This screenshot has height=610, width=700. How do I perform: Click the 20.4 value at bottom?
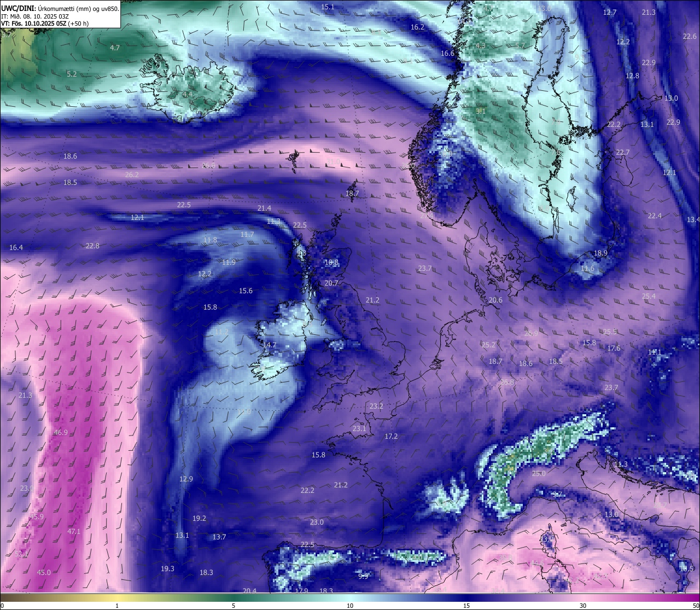(249, 590)
